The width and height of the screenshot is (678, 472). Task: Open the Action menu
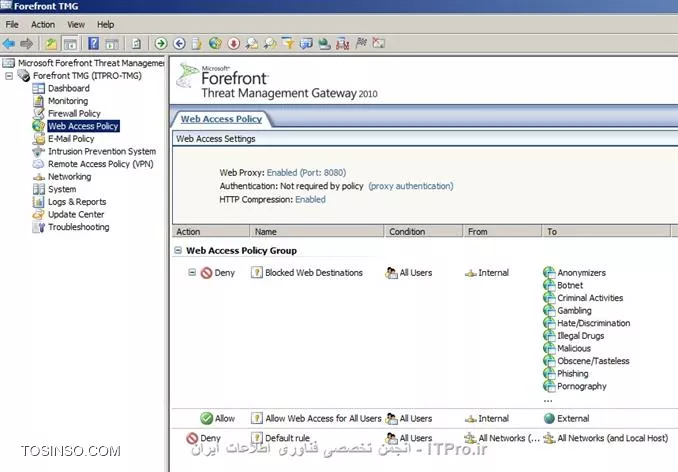(43, 25)
